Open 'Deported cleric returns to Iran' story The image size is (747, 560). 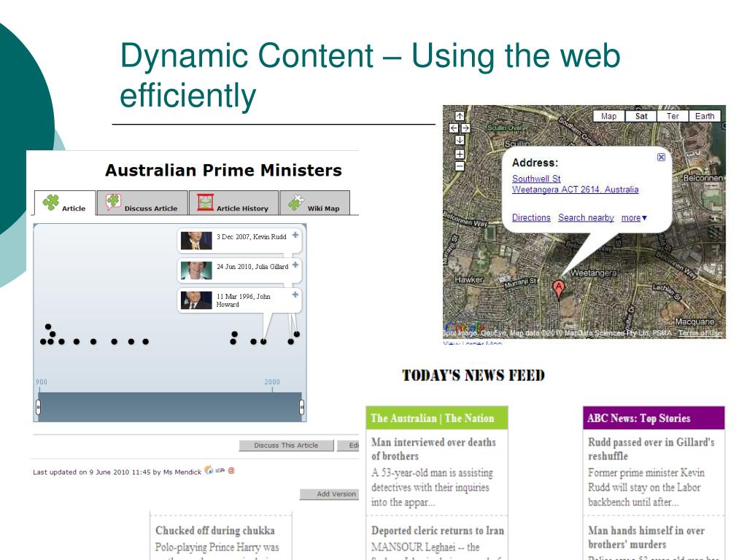[x=438, y=531]
